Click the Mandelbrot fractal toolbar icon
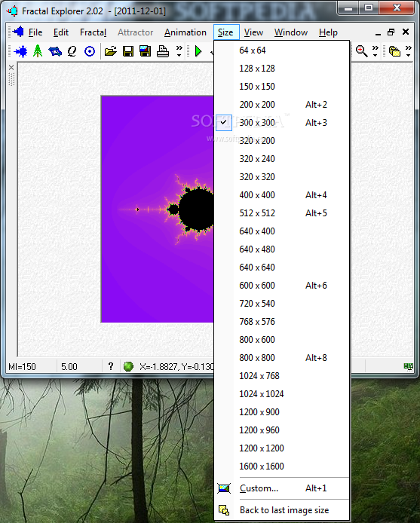 pos(20,51)
